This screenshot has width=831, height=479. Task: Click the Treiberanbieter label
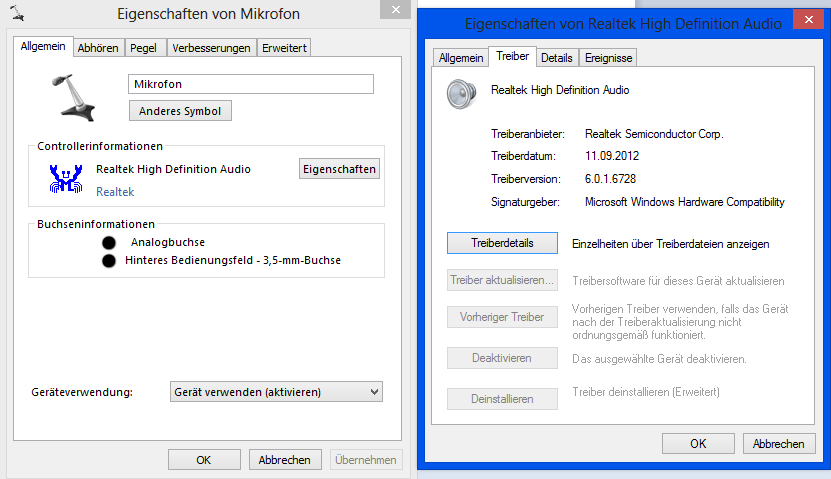click(x=527, y=134)
